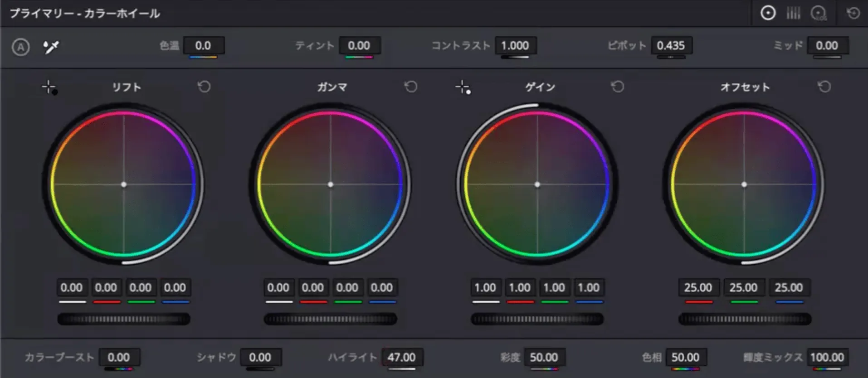Click the オフセット master wheel slider

point(745,319)
